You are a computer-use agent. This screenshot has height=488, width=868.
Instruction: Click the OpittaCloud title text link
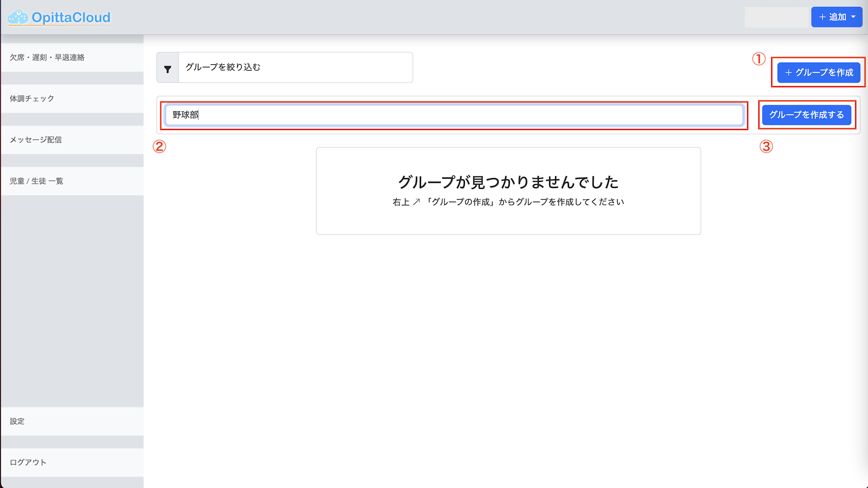pos(71,18)
